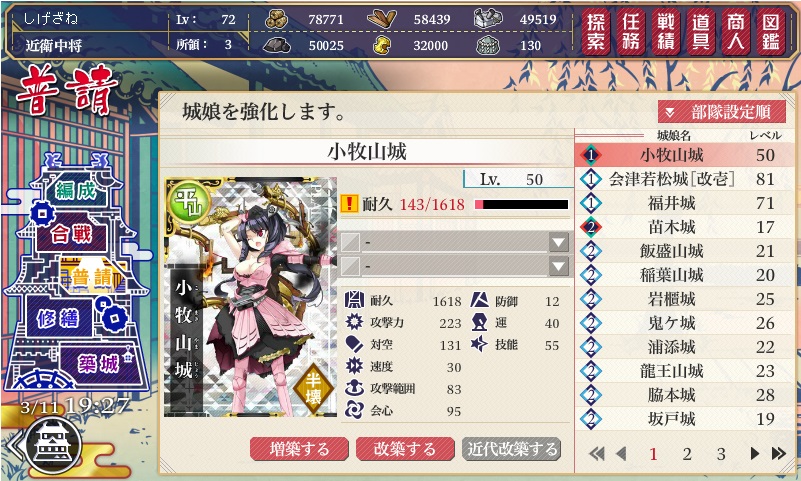Open the 図鑑 encyclopedia button
The height and width of the screenshot is (481, 801).
coord(770,32)
